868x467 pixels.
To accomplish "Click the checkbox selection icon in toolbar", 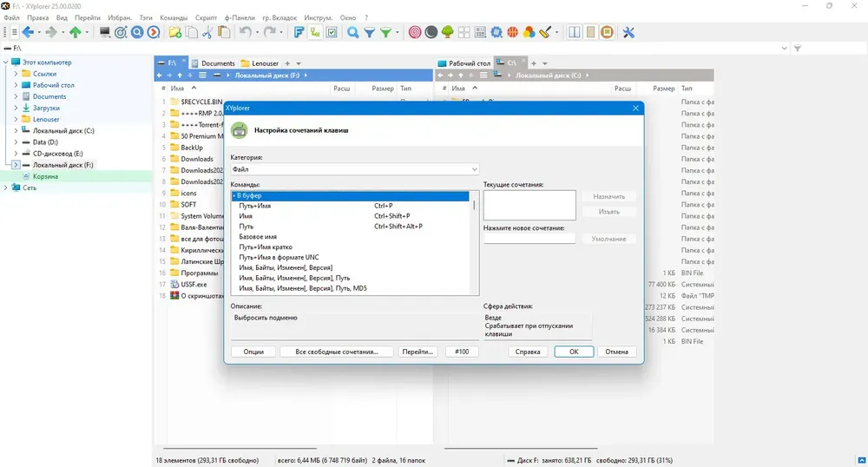I will point(332,33).
